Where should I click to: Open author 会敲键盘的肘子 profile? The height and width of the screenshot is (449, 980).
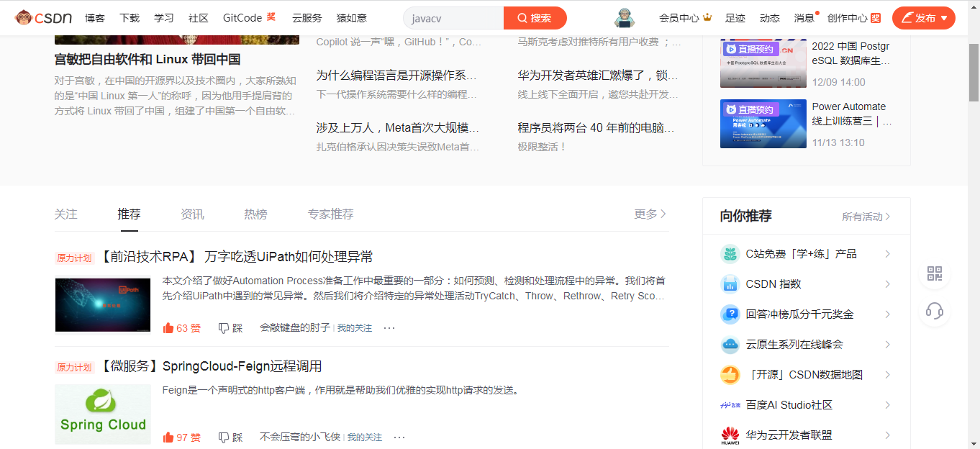point(295,328)
